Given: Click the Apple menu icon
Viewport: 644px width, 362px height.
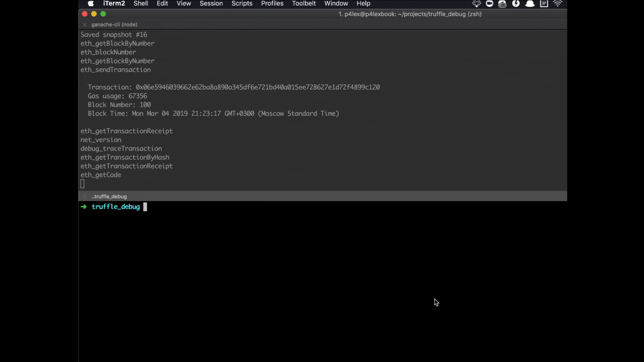Looking at the screenshot, I should pyautogui.click(x=91, y=4).
